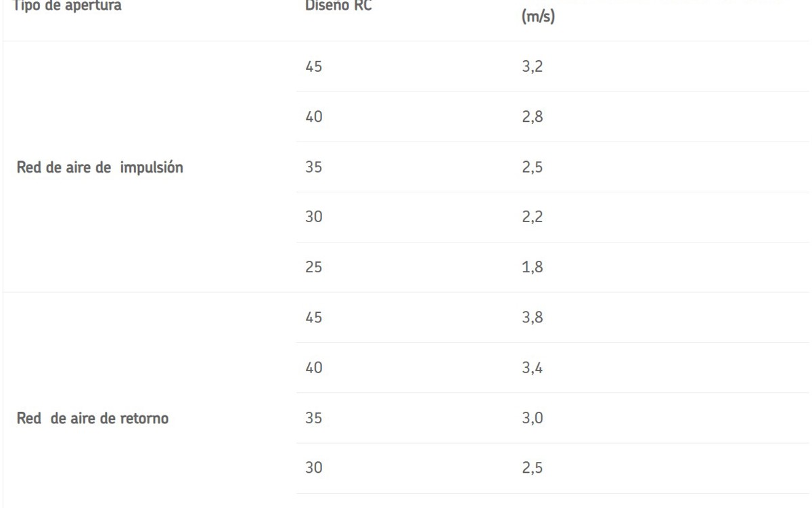Click the 3,2 velocity value cell
This screenshot has width=812, height=508.
click(526, 67)
